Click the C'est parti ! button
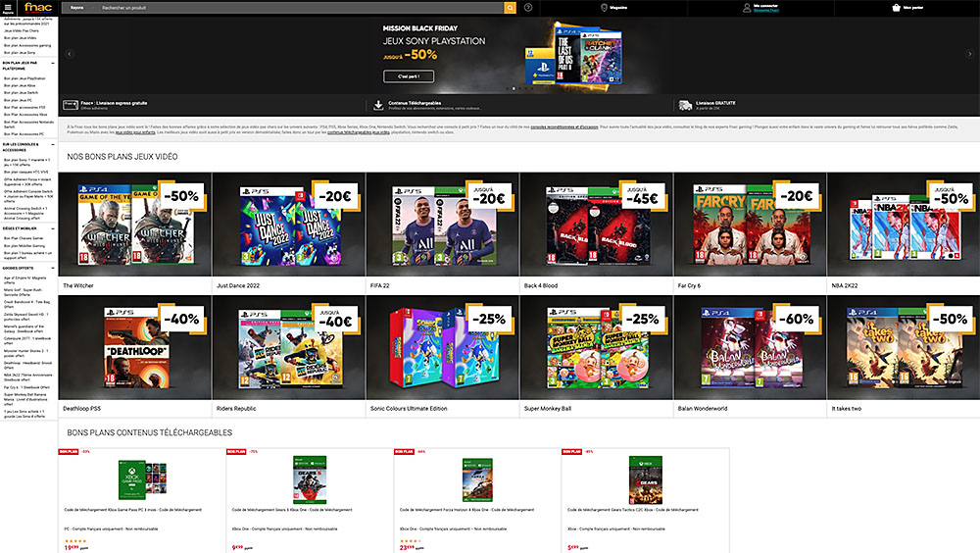Image resolution: width=980 pixels, height=553 pixels. pyautogui.click(x=408, y=75)
